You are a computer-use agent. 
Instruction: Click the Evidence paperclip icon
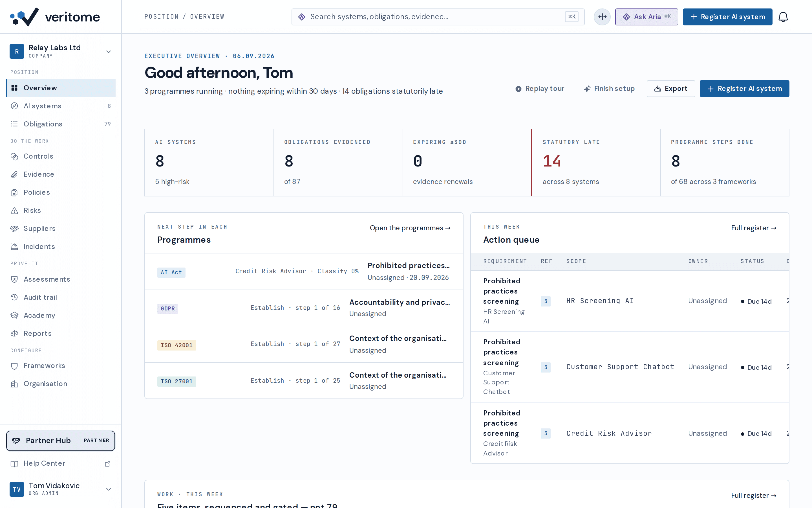pyautogui.click(x=14, y=174)
